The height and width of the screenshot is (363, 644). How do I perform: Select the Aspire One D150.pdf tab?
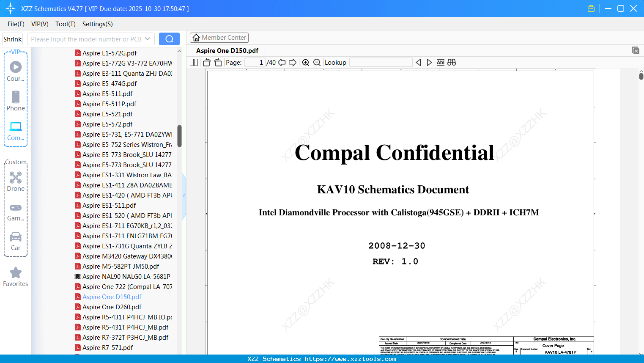[x=227, y=51]
